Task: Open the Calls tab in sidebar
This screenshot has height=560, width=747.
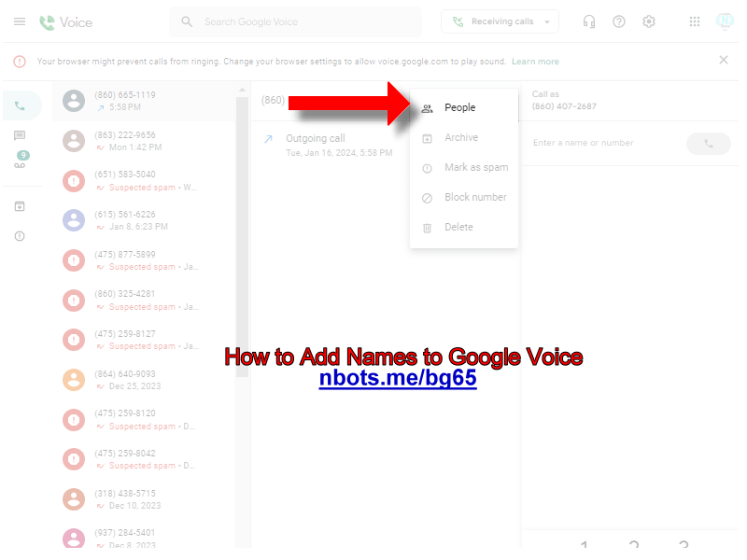Action: click(20, 105)
